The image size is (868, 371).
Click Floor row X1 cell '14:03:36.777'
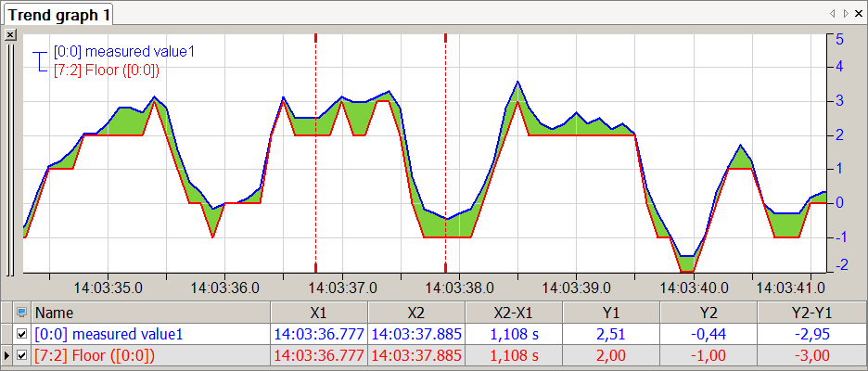[319, 355]
